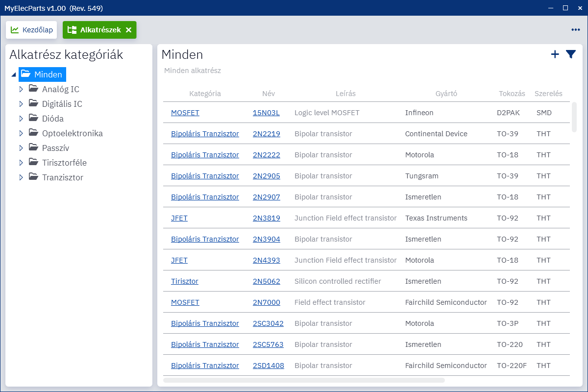This screenshot has height=392, width=588.
Task: Close the Alkatrészek tab with its X
Action: pos(129,30)
